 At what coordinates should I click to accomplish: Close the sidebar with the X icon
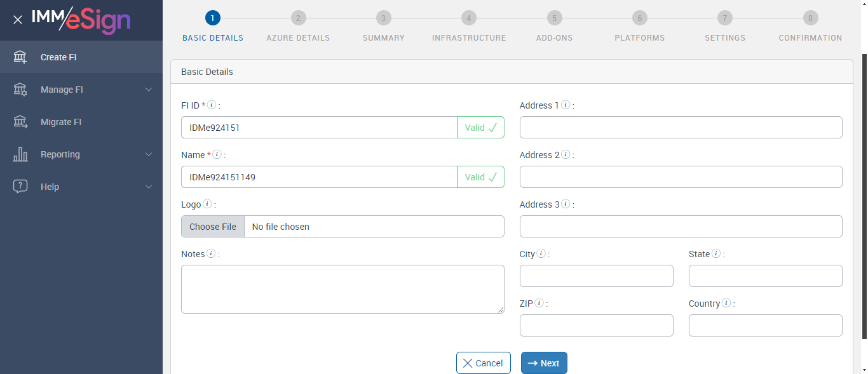(18, 20)
